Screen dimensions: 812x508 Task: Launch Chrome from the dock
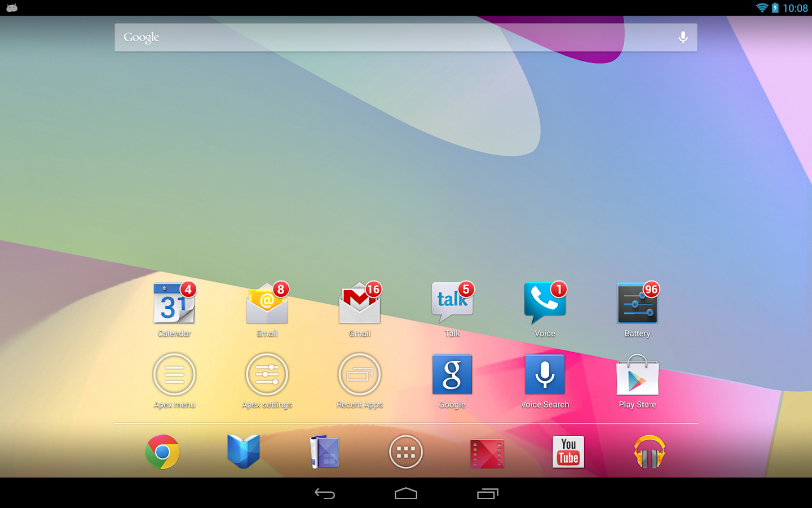[162, 452]
